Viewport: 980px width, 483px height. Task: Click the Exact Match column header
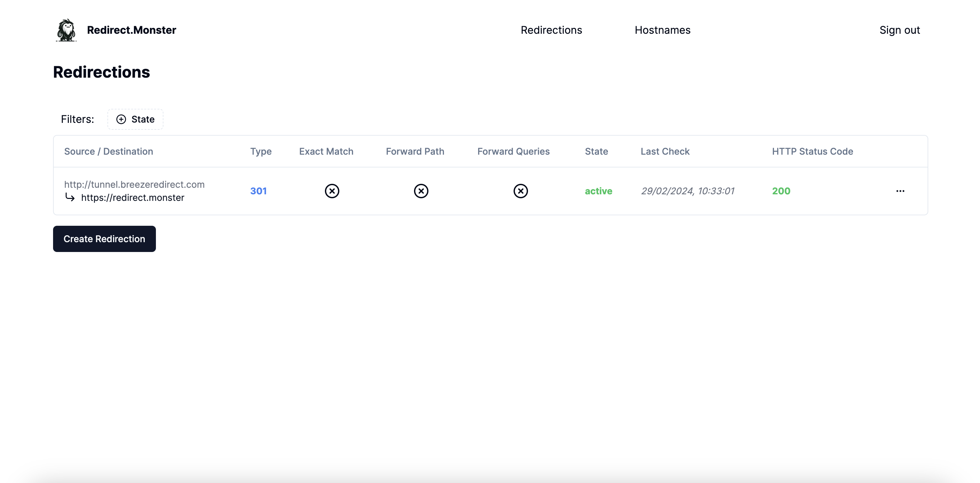pyautogui.click(x=326, y=151)
